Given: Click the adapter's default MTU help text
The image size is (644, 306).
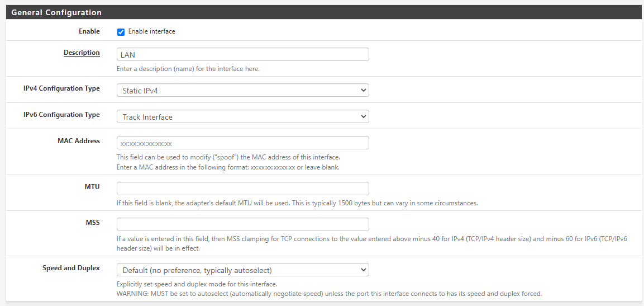Looking at the screenshot, I should click(x=297, y=203).
